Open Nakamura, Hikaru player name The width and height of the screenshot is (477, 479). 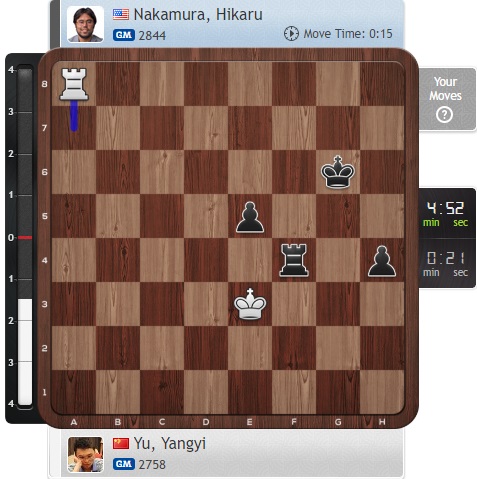[x=198, y=14]
